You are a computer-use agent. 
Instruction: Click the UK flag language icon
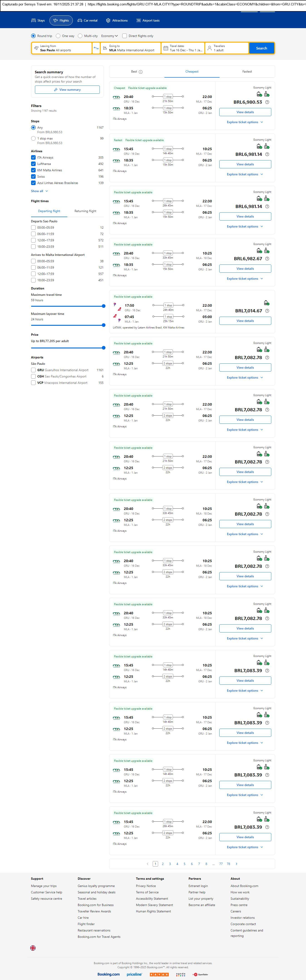point(33,948)
